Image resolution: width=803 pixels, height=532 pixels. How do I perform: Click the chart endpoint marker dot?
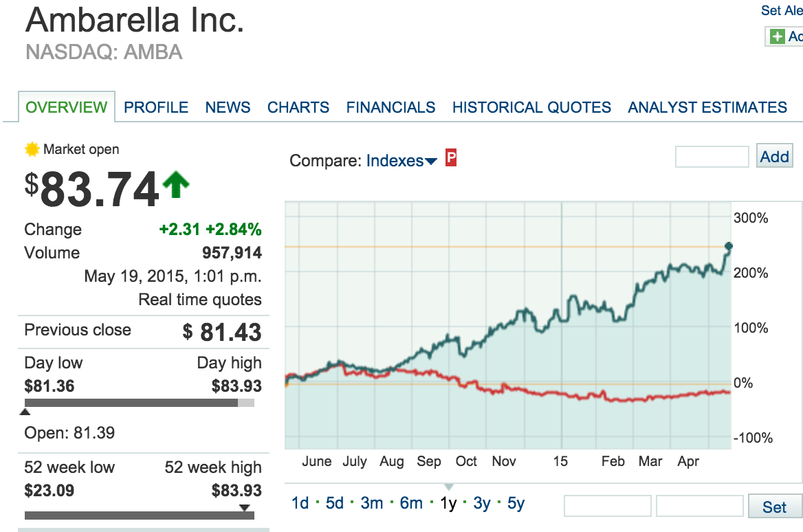729,246
